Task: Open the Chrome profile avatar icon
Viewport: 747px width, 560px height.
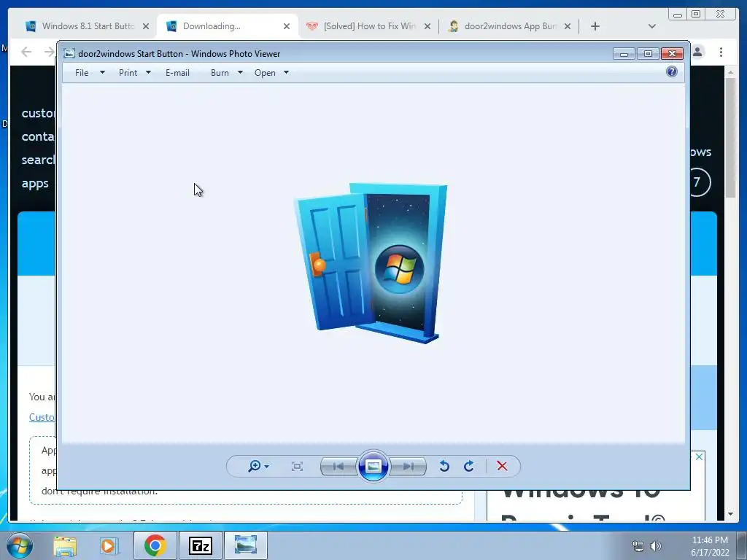Action: coord(697,52)
